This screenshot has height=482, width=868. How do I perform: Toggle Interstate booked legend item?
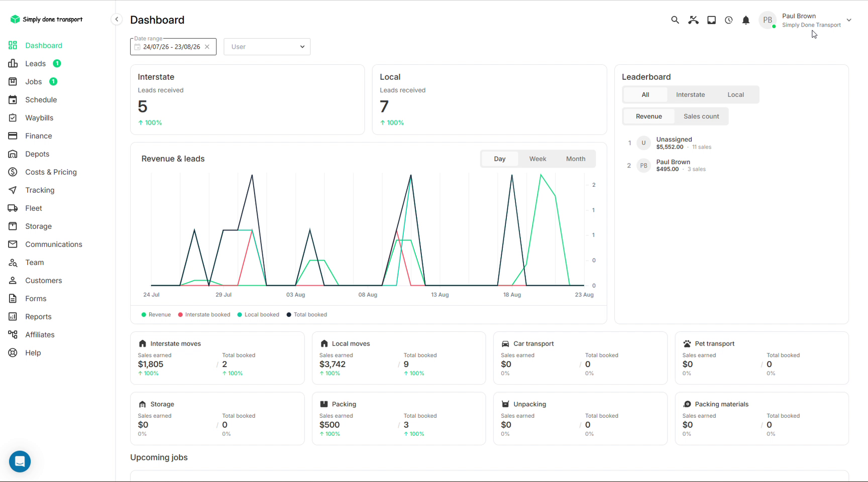(x=204, y=315)
